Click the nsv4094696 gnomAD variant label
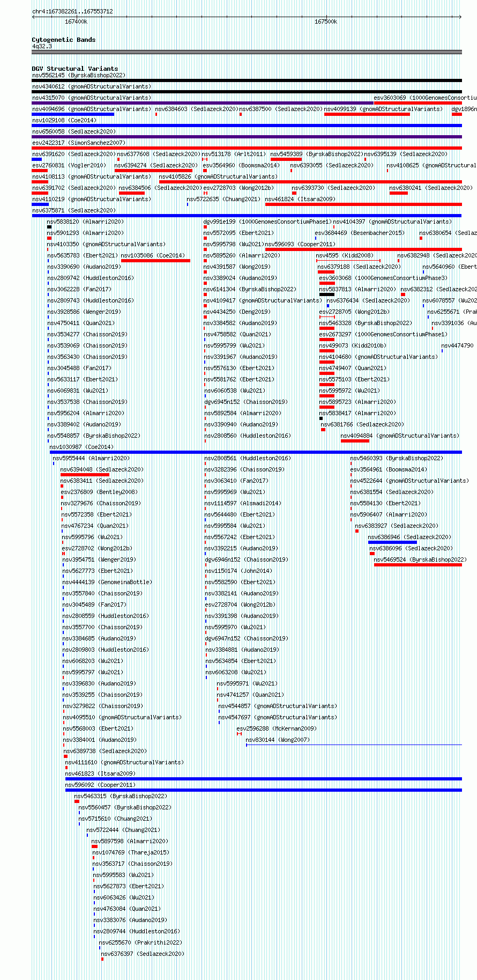This screenshot has height=980, width=477. (x=92, y=109)
